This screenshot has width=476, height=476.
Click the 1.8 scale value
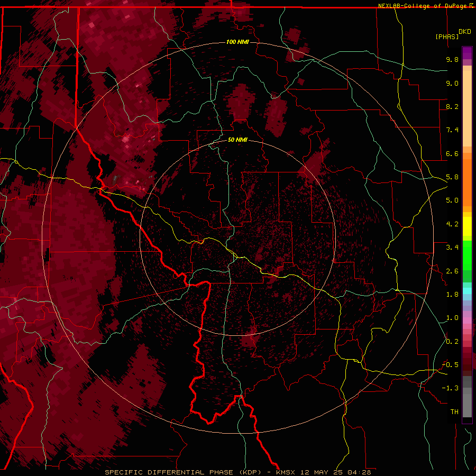(x=452, y=295)
